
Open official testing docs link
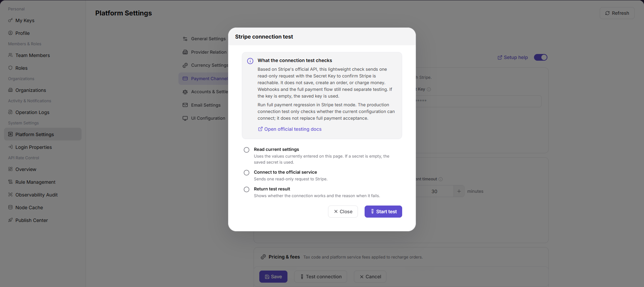[290, 129]
